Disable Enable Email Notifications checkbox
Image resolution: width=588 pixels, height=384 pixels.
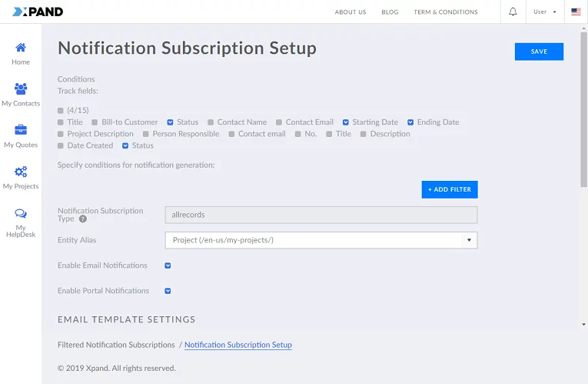coord(168,265)
